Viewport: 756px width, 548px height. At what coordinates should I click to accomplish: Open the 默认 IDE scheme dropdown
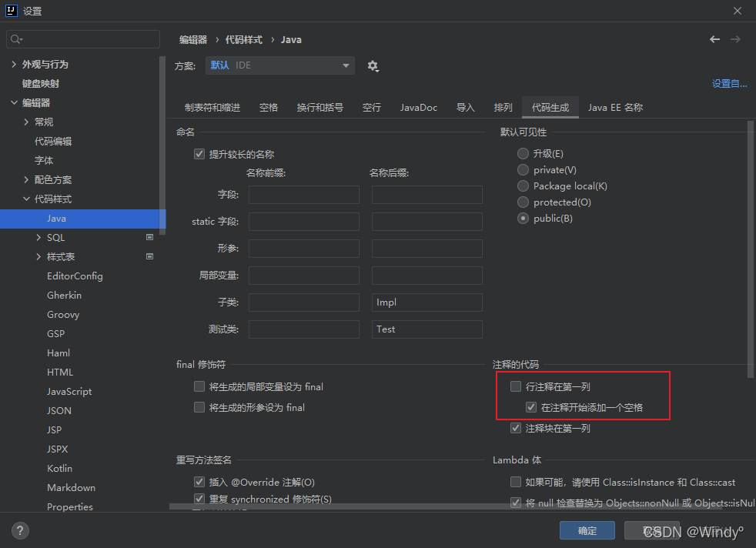pos(345,66)
